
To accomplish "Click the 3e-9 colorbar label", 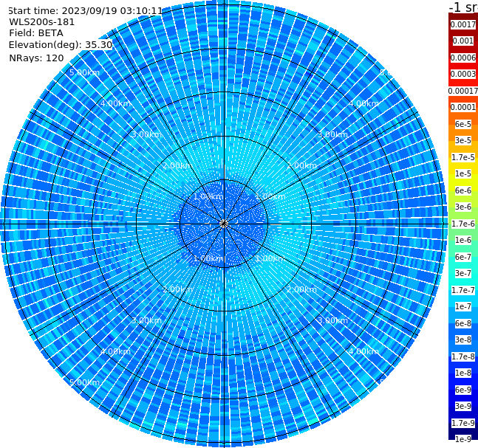I will [x=463, y=406].
